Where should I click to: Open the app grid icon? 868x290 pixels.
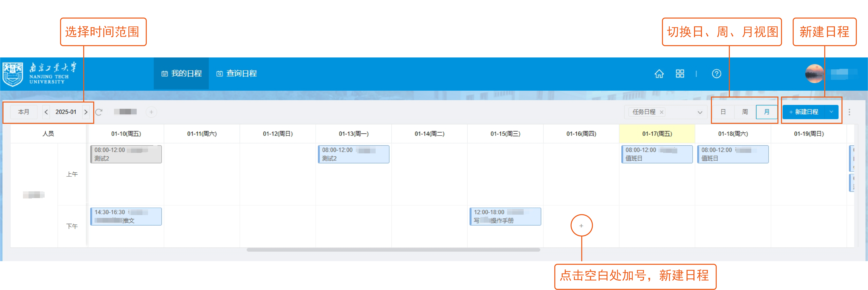click(680, 74)
